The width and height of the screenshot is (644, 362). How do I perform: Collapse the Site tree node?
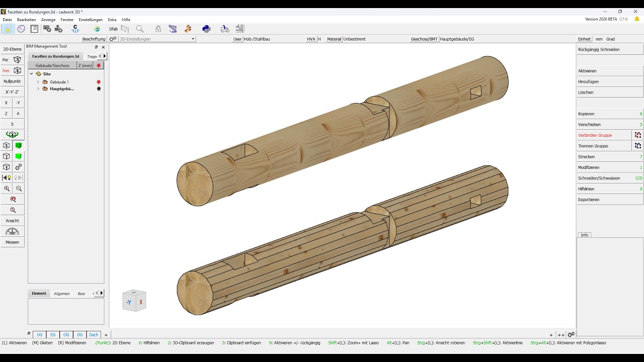[x=31, y=74]
